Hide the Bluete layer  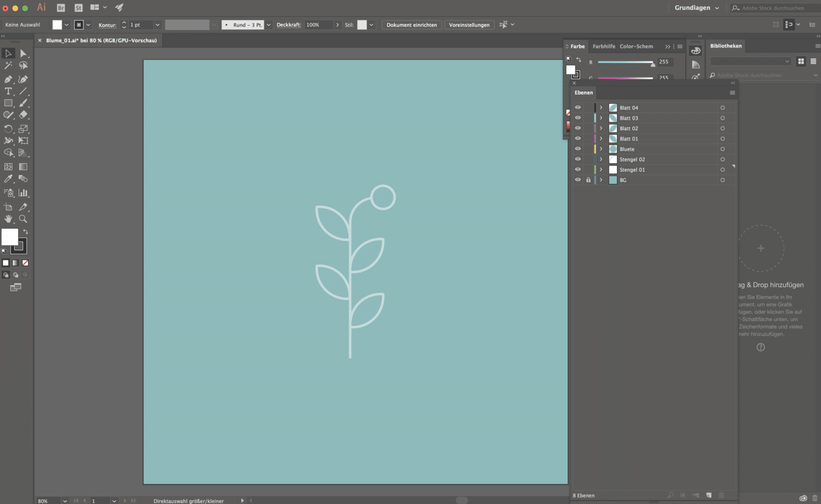(x=578, y=149)
